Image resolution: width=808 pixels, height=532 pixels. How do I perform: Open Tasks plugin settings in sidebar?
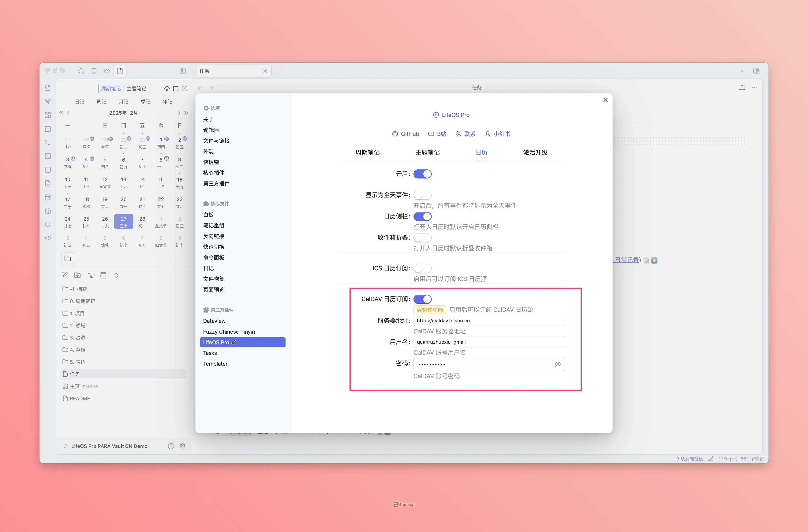coord(210,353)
